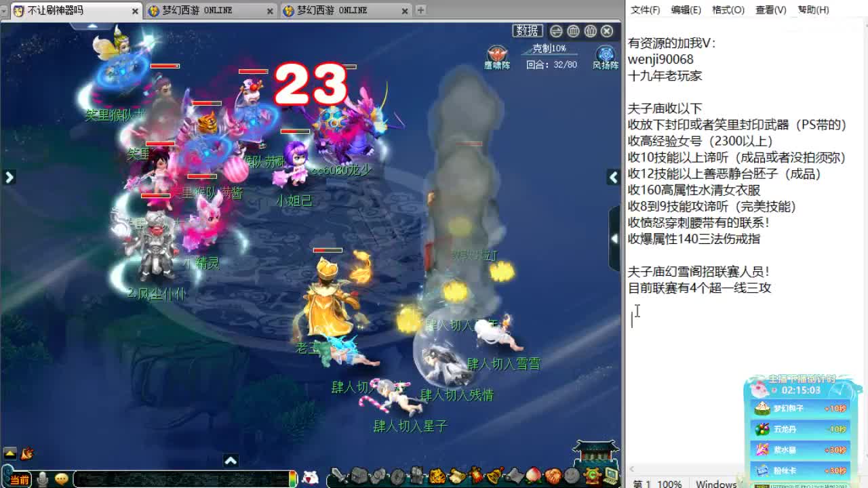Toggle the 血 health bar display icon

[573, 30]
